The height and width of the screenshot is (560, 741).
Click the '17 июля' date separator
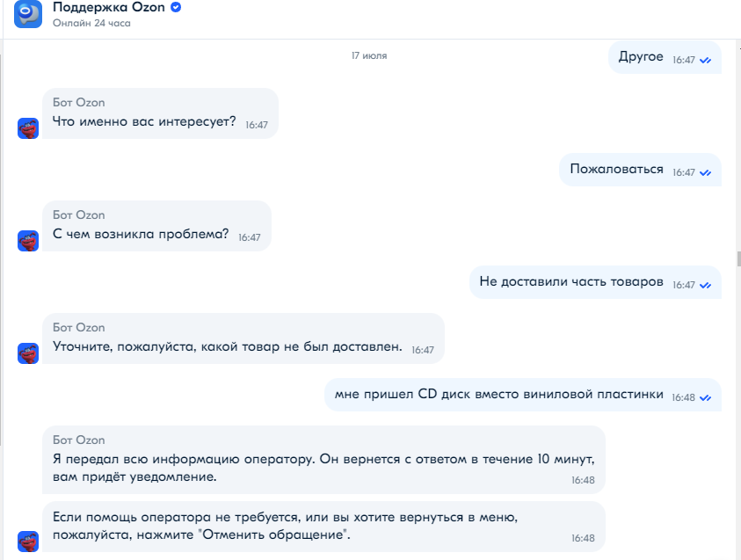click(369, 55)
